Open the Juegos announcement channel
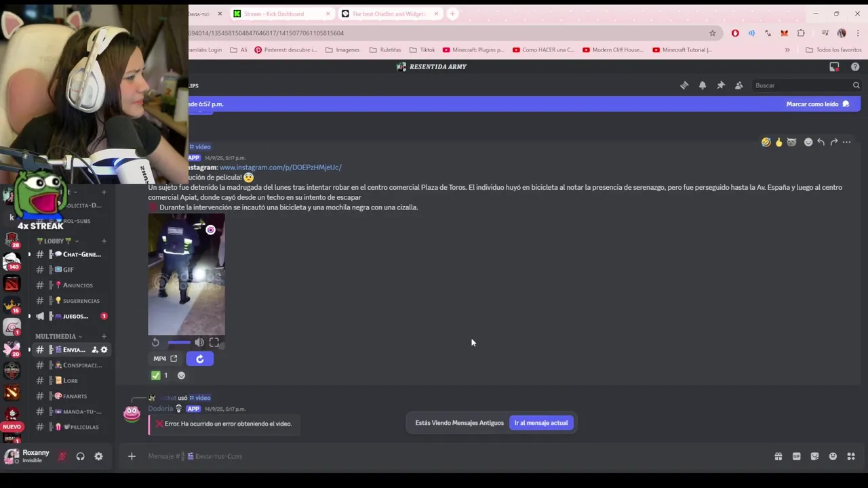The image size is (868, 488). pyautogui.click(x=71, y=317)
